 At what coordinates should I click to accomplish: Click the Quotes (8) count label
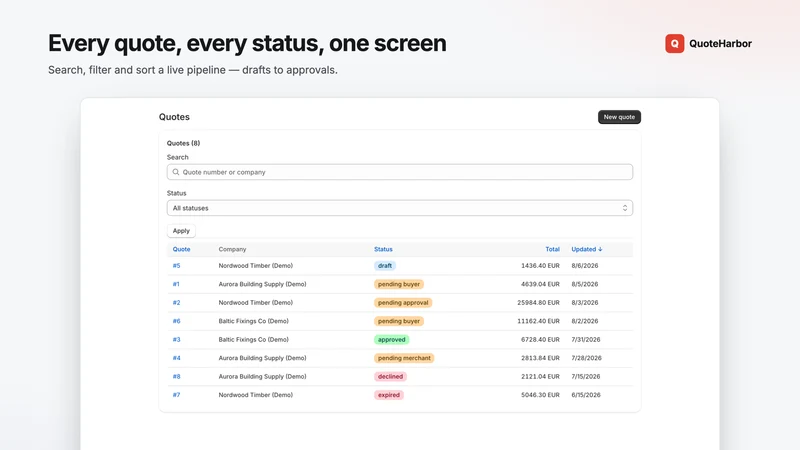(x=183, y=143)
